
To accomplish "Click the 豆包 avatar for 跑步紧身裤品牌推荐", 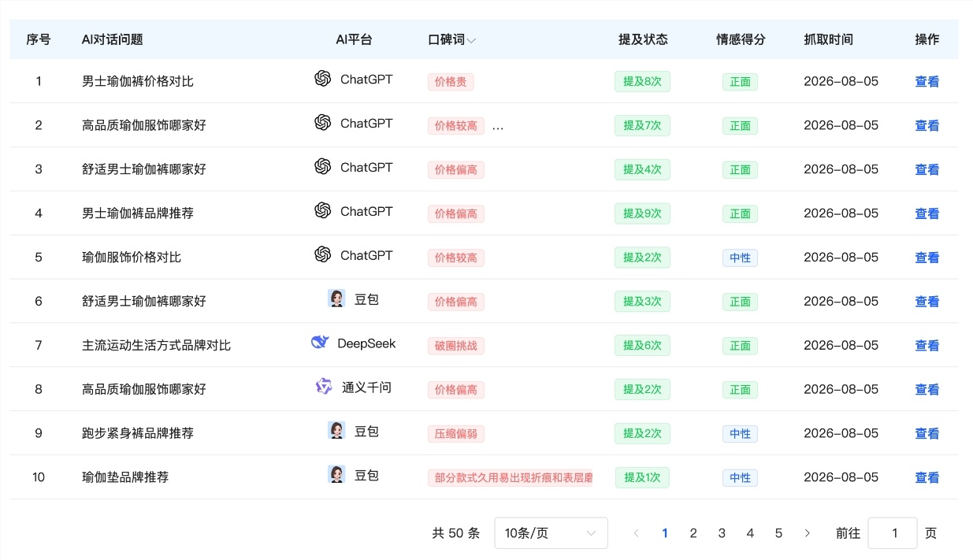I will (x=336, y=431).
